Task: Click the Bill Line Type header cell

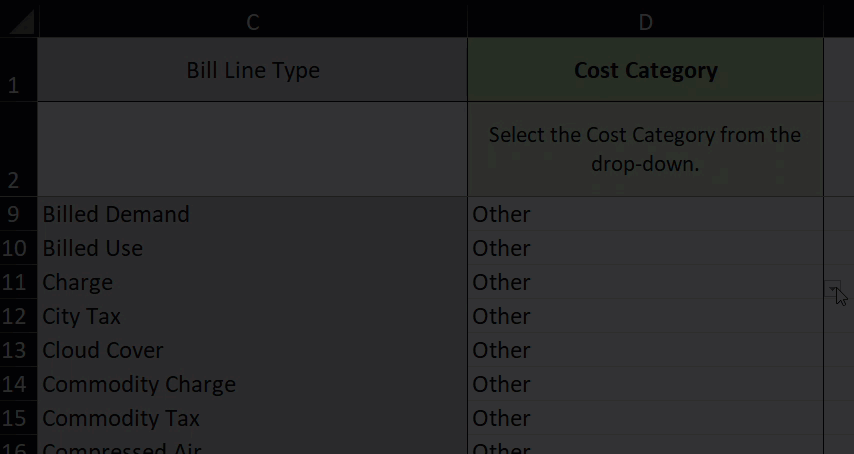Action: (x=253, y=70)
